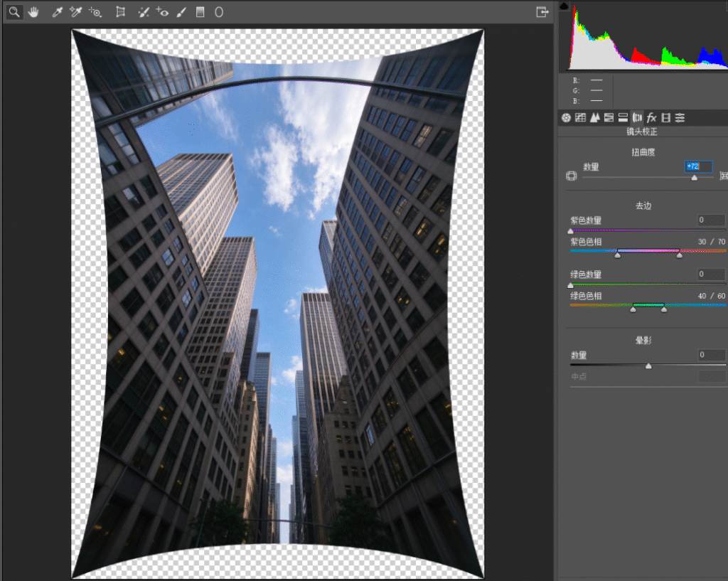Open the Camera Calibration panel tab
Image resolution: width=728 pixels, height=581 pixels.
tap(665, 118)
